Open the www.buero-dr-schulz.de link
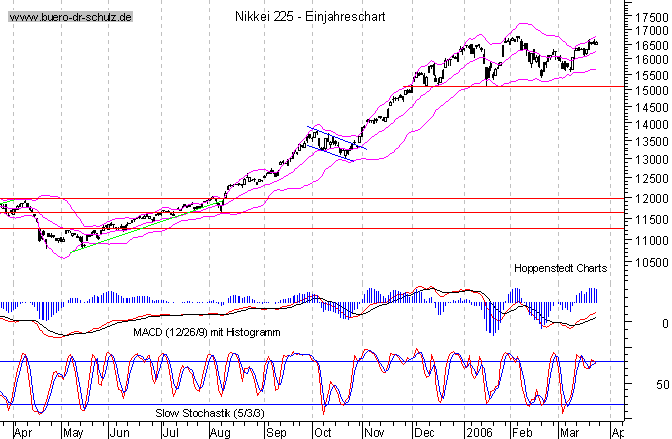672x439 pixels. click(x=70, y=18)
